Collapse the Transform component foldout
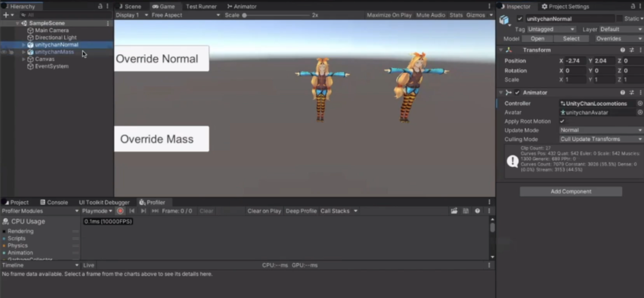This screenshot has width=644, height=298. click(x=501, y=50)
